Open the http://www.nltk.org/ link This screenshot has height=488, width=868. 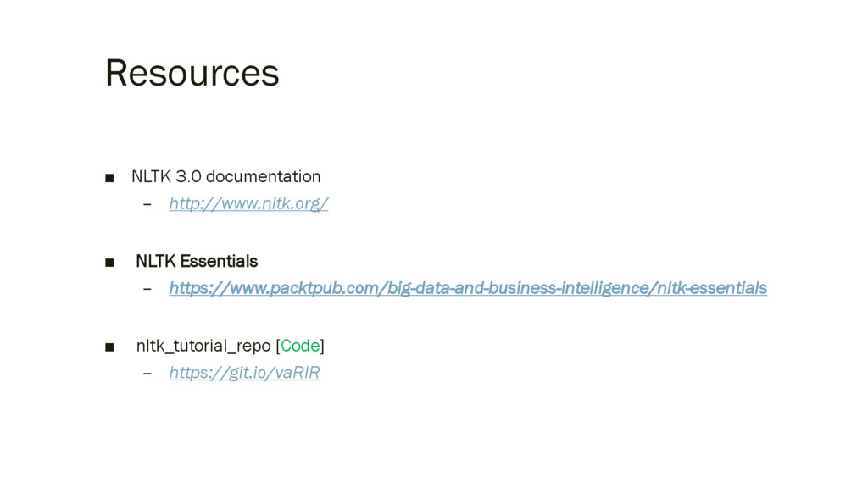pos(248,203)
